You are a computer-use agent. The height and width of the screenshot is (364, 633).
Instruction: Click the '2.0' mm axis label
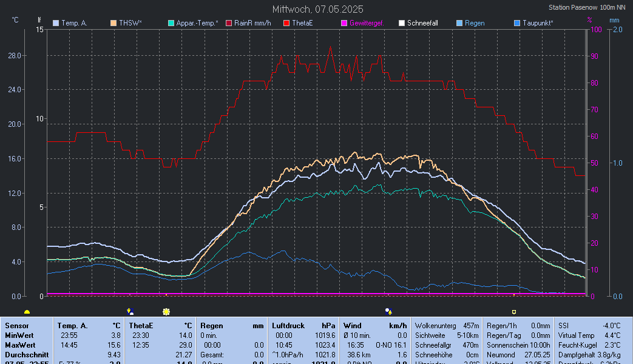[618, 30]
